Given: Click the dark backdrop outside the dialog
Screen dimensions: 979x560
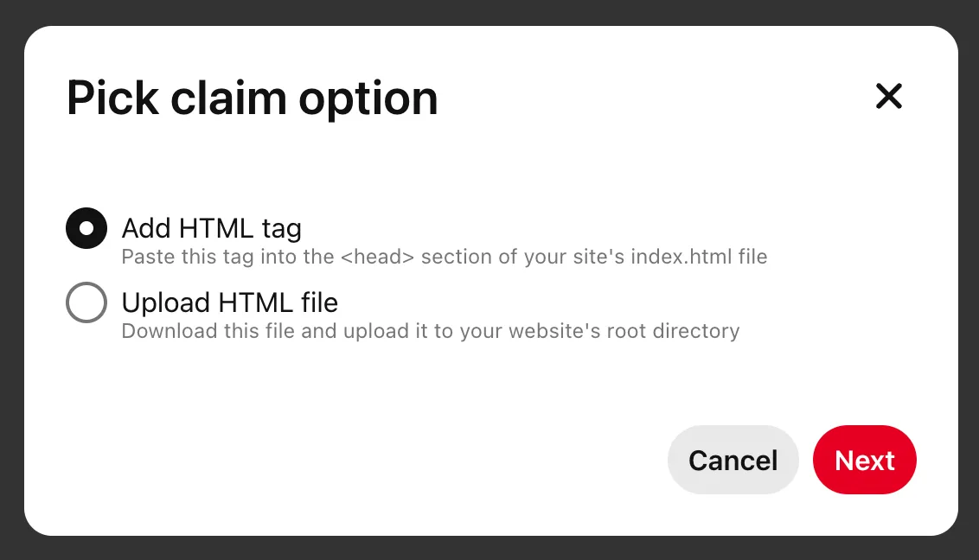Looking at the screenshot, I should click(489, 10).
